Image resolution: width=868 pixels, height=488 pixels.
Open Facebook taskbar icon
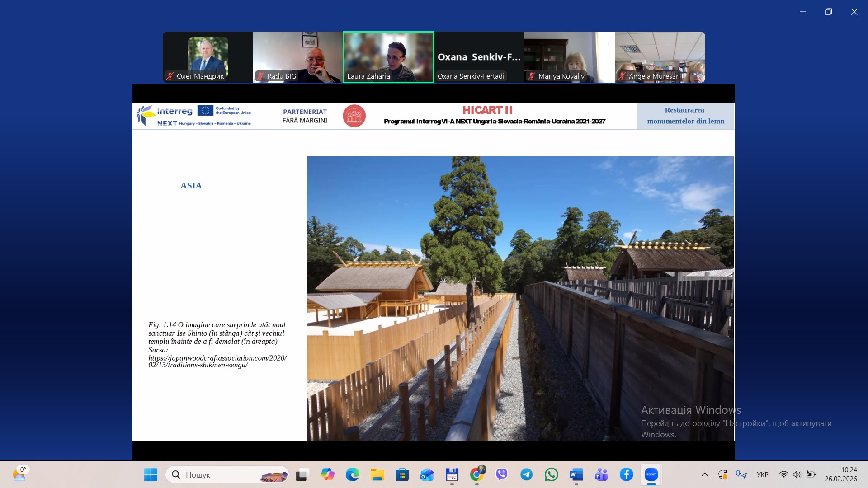point(626,474)
